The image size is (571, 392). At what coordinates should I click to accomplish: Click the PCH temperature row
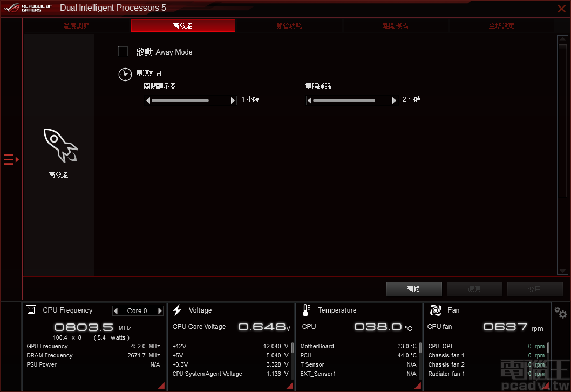point(358,356)
